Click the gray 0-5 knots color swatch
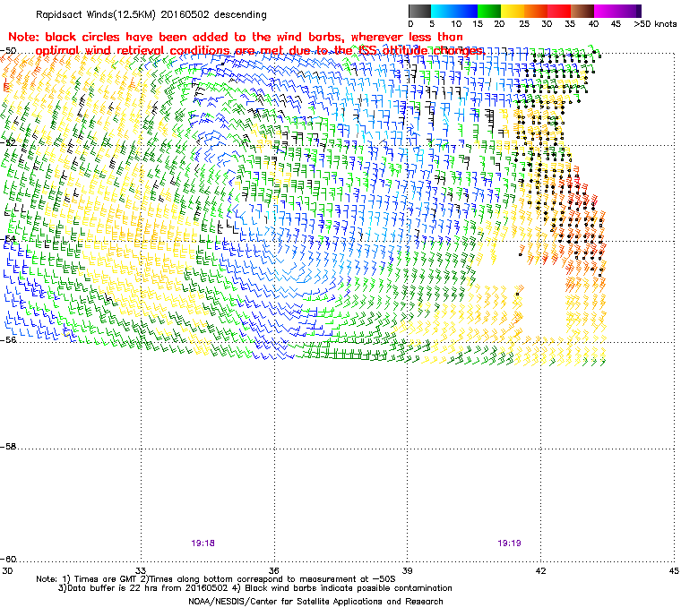This screenshot has width=681, height=616. click(419, 11)
